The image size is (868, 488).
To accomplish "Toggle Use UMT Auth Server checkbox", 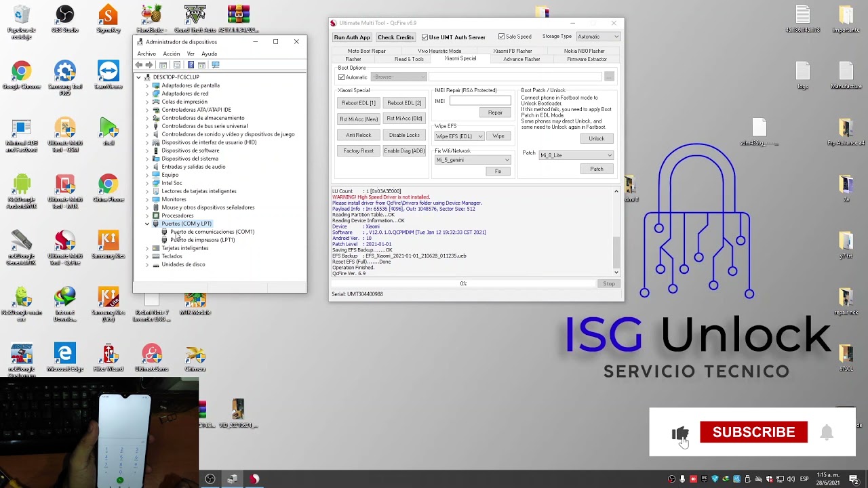I will (x=425, y=37).
